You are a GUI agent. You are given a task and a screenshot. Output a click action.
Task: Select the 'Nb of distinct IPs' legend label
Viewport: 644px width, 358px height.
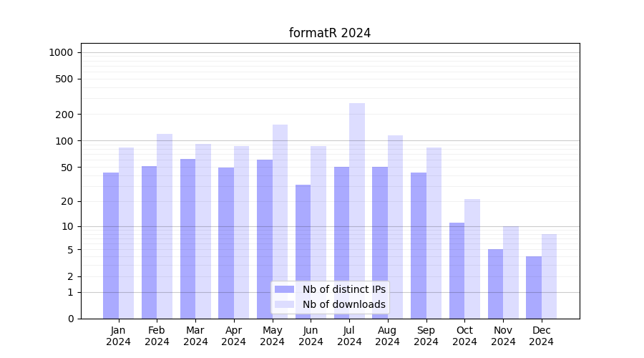pos(343,289)
